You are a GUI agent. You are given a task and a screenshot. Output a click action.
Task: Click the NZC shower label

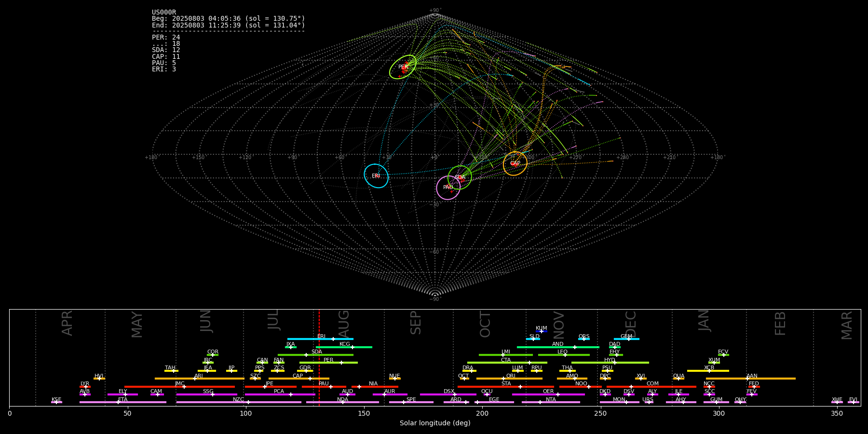pyautogui.click(x=238, y=400)
